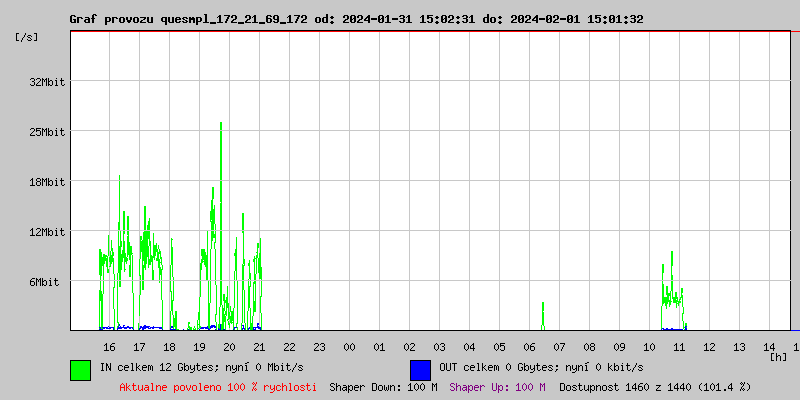This screenshot has width=800, height=400.
Task: Click the 6Mbit y-axis label
Action: pyautogui.click(x=43, y=282)
